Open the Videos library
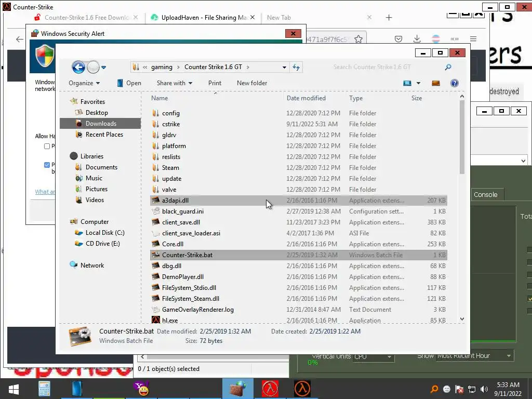Image resolution: width=532 pixels, height=399 pixels. pyautogui.click(x=95, y=200)
